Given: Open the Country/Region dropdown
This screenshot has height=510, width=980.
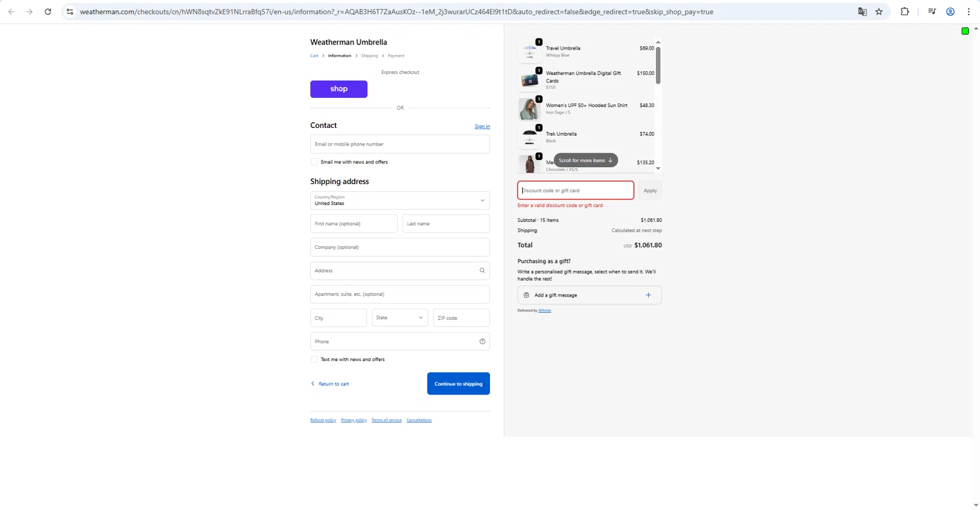Looking at the screenshot, I should 400,200.
